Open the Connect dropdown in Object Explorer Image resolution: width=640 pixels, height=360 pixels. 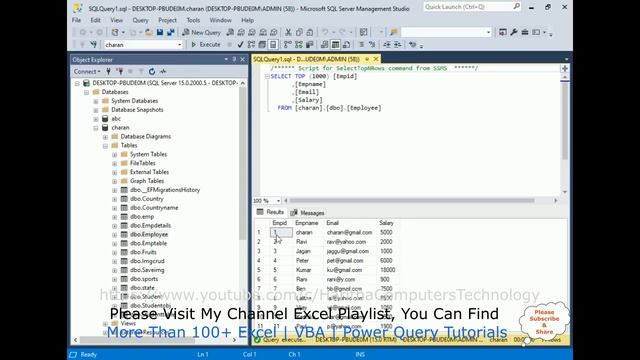pos(87,71)
